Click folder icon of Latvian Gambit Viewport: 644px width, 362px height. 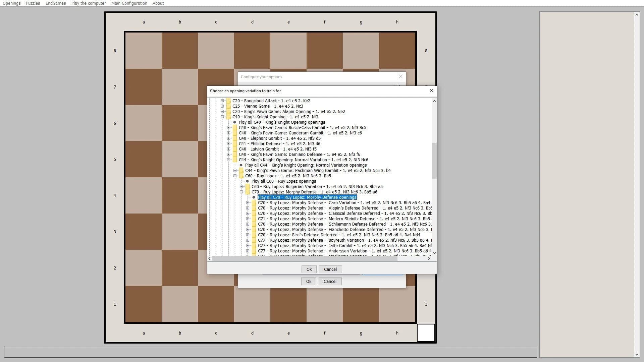235,149
